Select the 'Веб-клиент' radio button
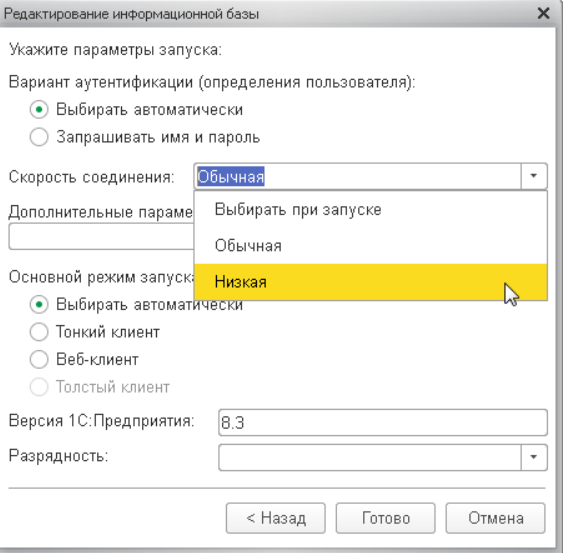Viewport: 563px width, 553px height. (x=39, y=359)
